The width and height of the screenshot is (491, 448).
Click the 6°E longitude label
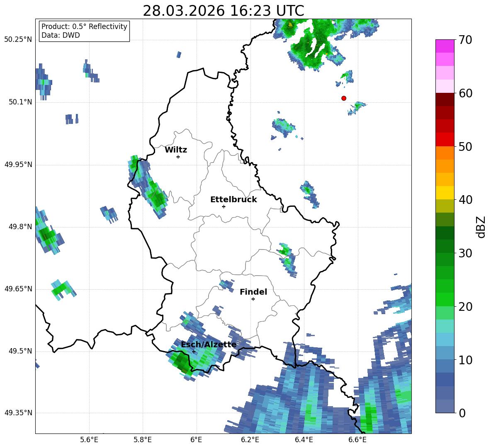(x=196, y=440)
